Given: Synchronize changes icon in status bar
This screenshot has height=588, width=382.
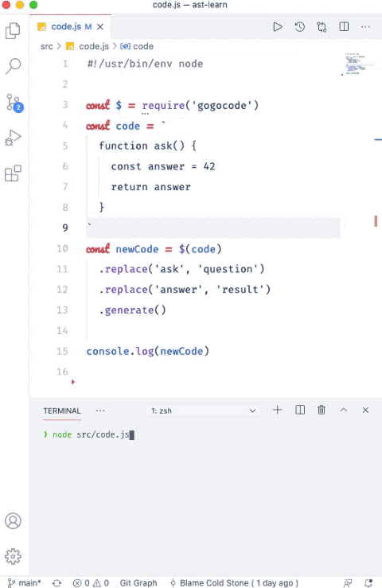Looking at the screenshot, I should click(57, 582).
